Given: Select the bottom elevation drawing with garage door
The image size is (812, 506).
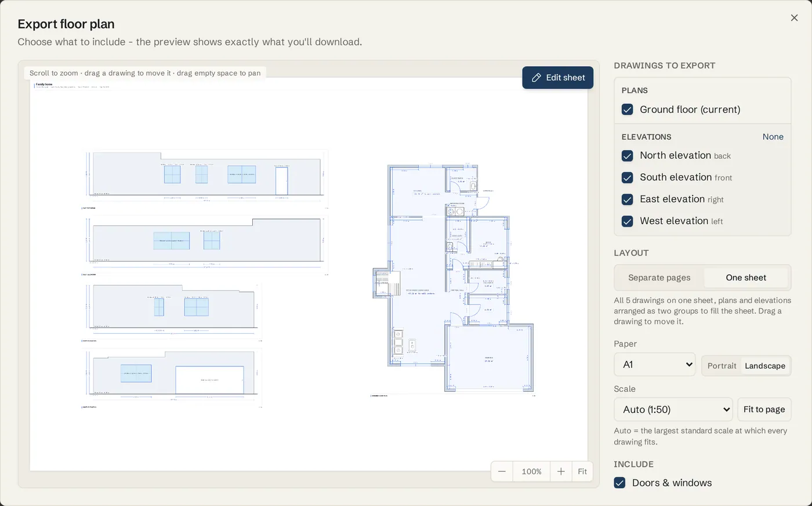Looking at the screenshot, I should click(x=172, y=379).
